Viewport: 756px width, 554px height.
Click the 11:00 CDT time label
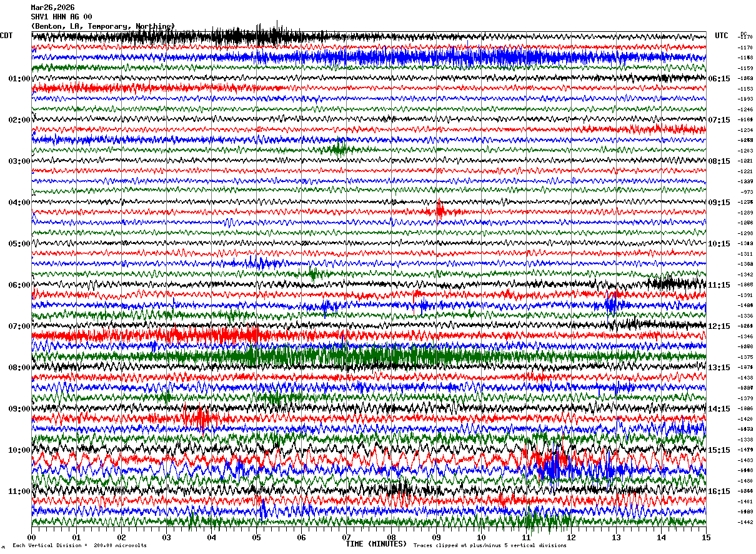point(19,491)
